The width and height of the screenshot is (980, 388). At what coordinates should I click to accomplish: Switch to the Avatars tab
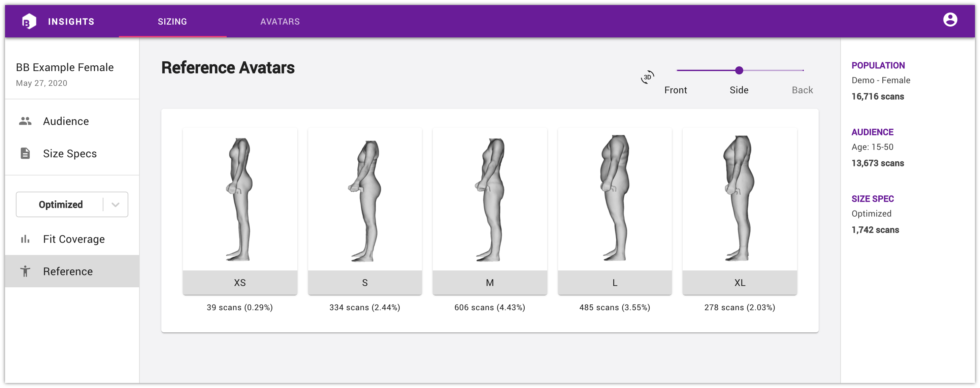click(280, 21)
